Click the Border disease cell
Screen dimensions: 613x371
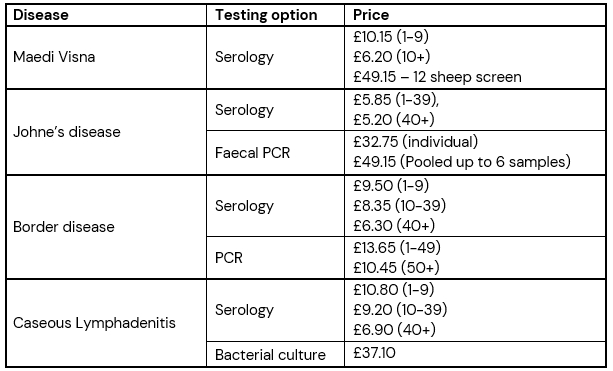[106, 227]
